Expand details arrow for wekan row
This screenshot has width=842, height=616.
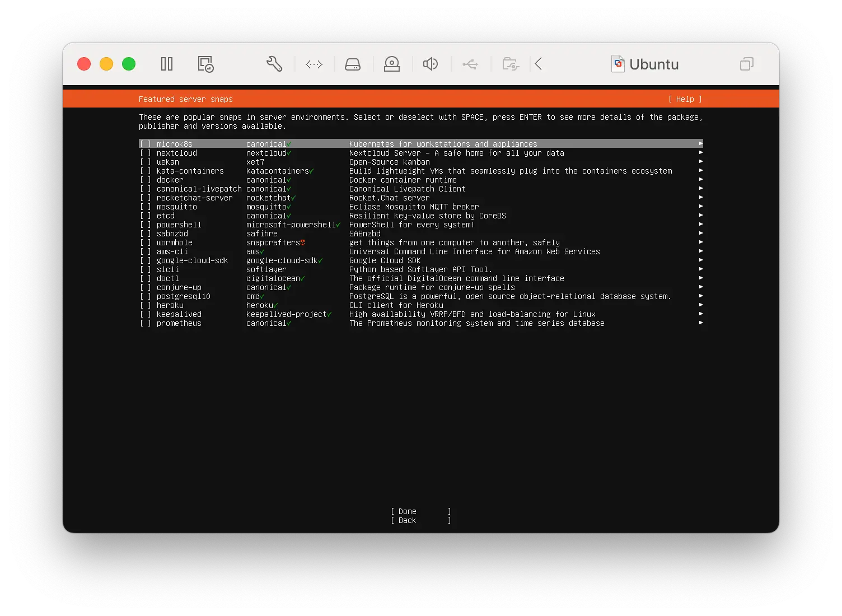(700, 162)
